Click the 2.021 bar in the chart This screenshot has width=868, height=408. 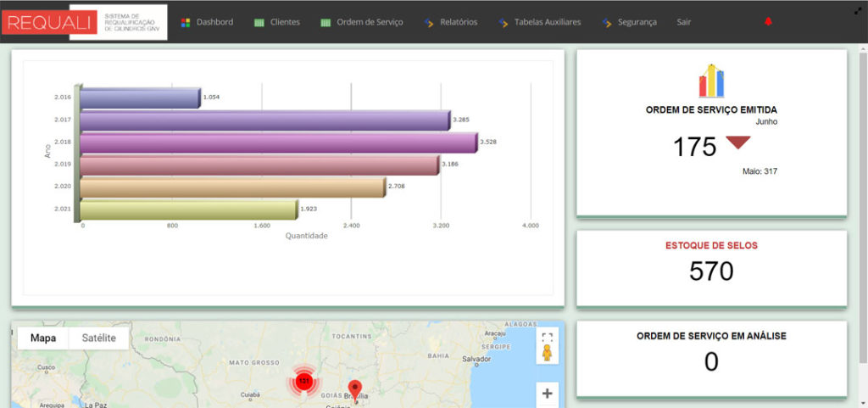pyautogui.click(x=188, y=210)
